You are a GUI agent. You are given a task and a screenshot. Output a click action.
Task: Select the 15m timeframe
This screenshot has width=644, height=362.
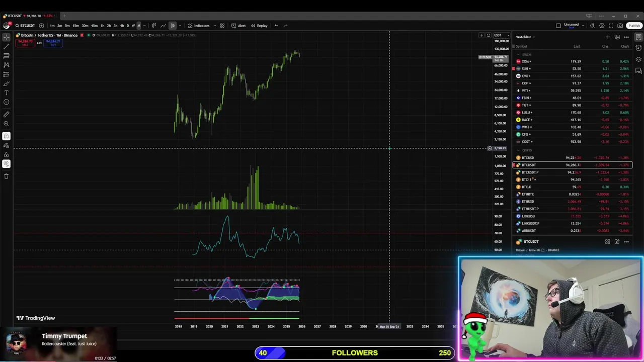click(75, 26)
